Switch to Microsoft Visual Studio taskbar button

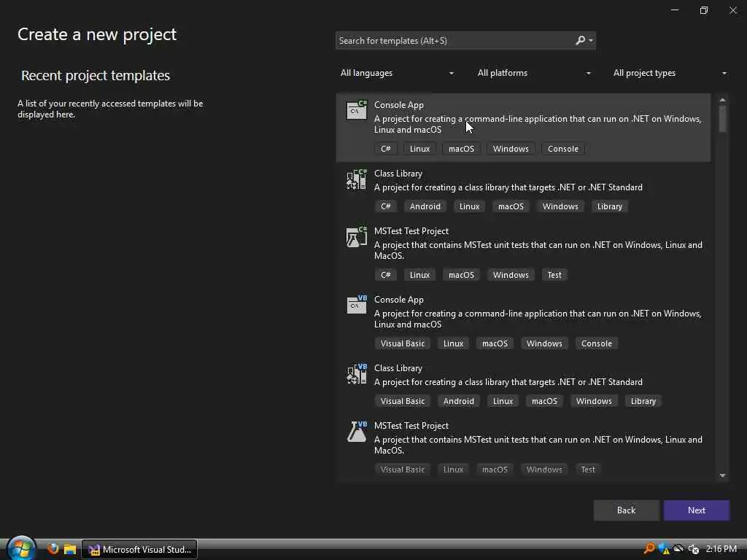pyautogui.click(x=139, y=549)
